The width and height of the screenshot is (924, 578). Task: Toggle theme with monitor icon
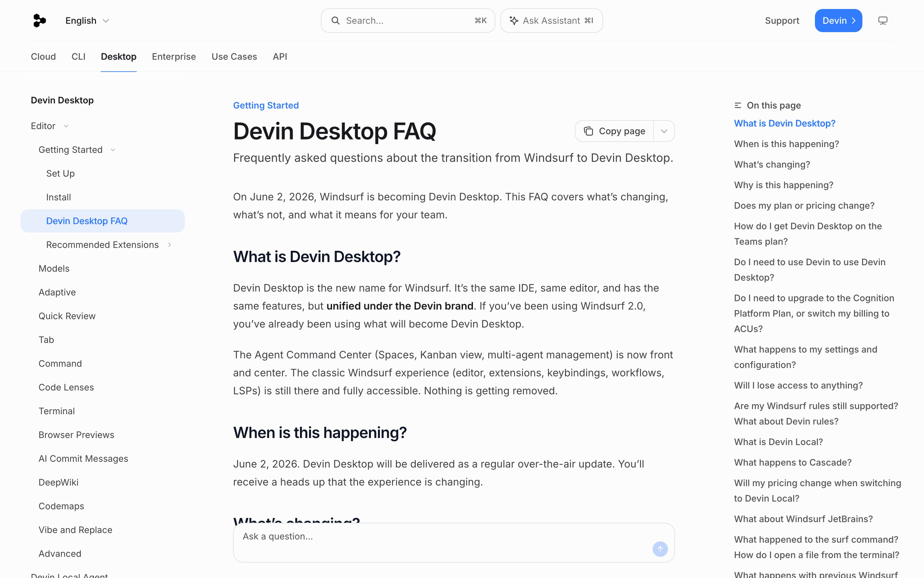[882, 21]
